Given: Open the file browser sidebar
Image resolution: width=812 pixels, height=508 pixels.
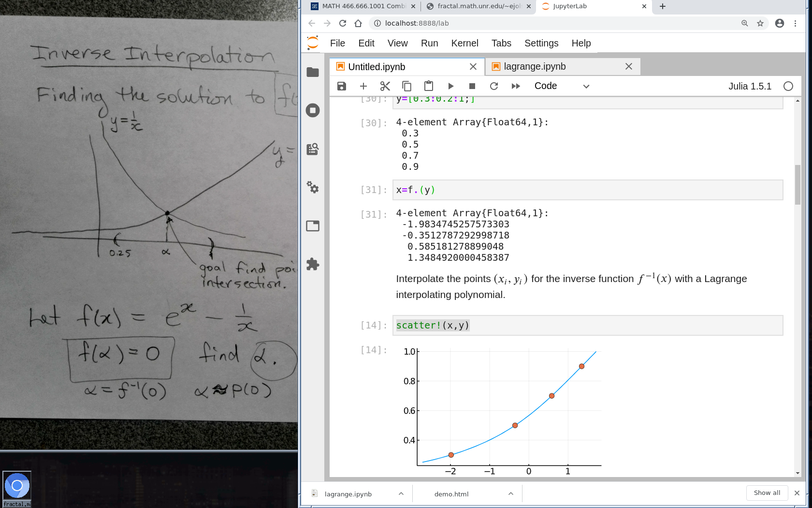Looking at the screenshot, I should pos(313,72).
